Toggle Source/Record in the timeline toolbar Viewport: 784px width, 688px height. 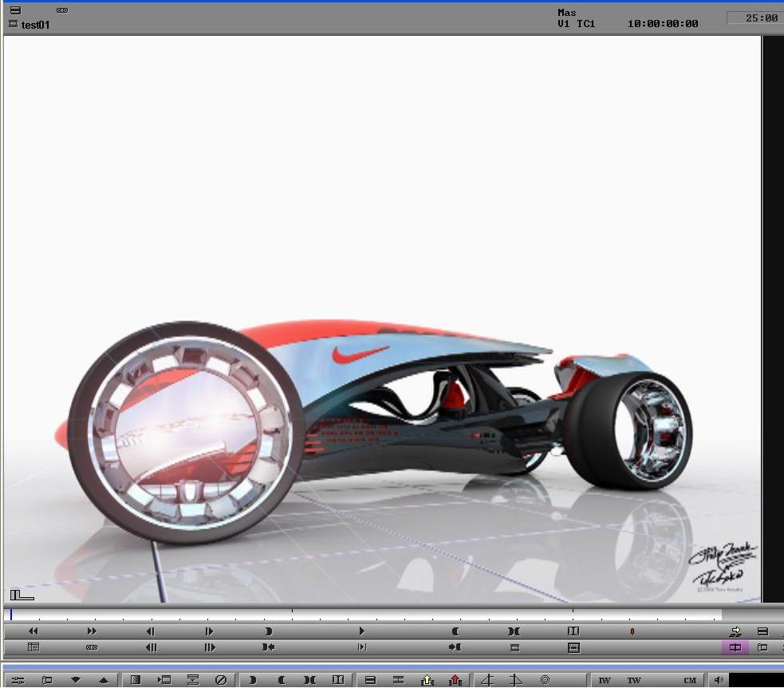47,680
